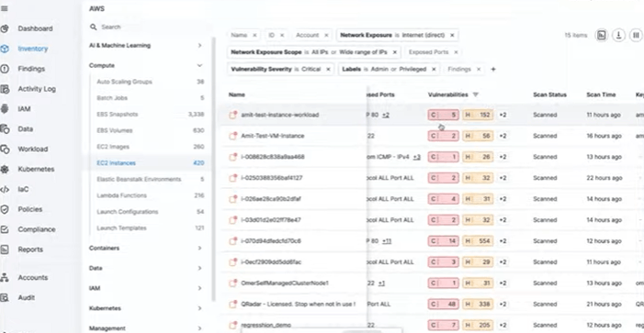This screenshot has height=333, width=644.
Task: Click the Reports icon in sidebar
Action: pyautogui.click(x=5, y=250)
